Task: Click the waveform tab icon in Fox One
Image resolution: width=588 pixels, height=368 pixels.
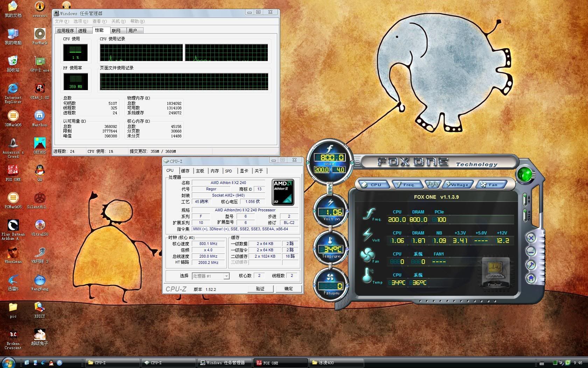Action: tap(433, 184)
